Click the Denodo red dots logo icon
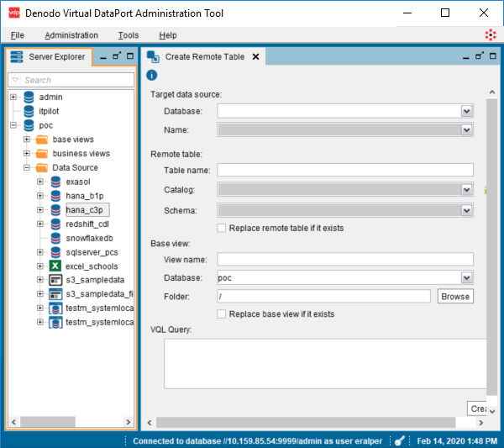This screenshot has height=448, width=504. (x=491, y=34)
